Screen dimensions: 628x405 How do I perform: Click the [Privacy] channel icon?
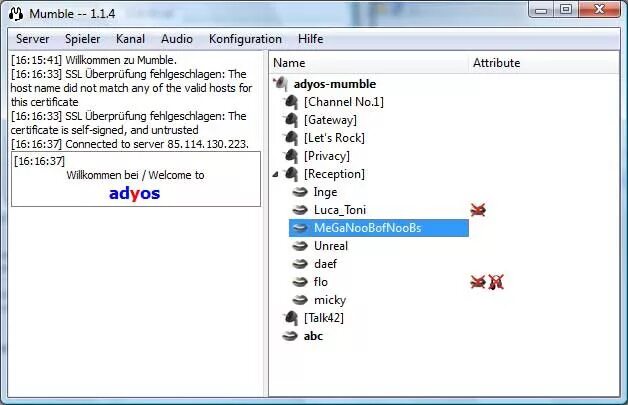[291, 156]
